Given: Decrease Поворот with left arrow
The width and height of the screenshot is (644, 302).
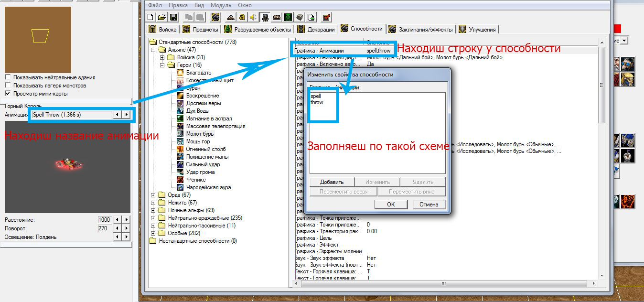Looking at the screenshot, I should (117, 228).
